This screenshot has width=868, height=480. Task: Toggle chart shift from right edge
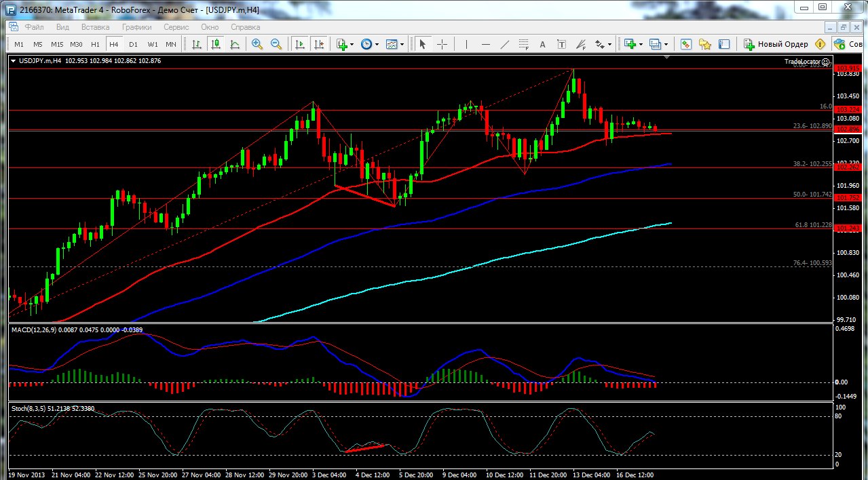click(x=319, y=44)
